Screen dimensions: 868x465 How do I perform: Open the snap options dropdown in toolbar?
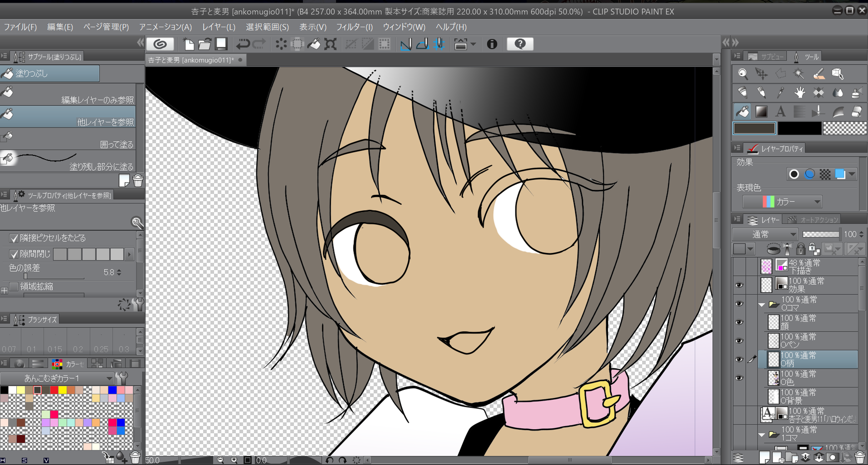point(473,44)
